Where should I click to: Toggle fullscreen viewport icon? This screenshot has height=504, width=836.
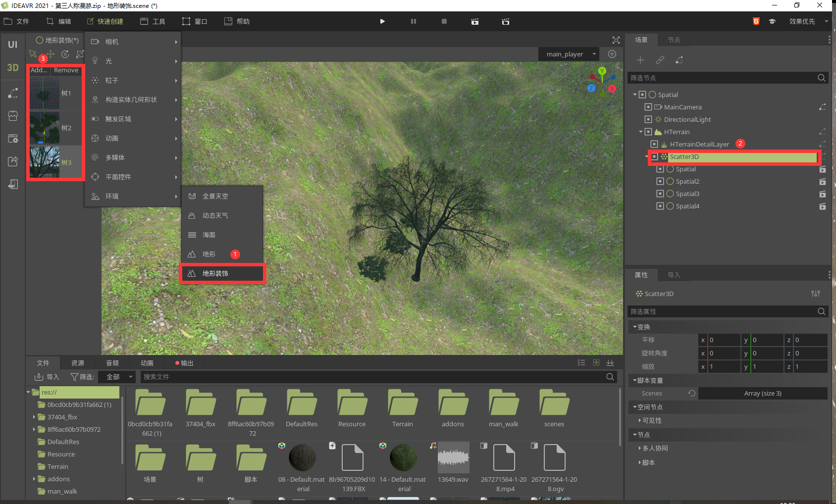click(x=616, y=40)
